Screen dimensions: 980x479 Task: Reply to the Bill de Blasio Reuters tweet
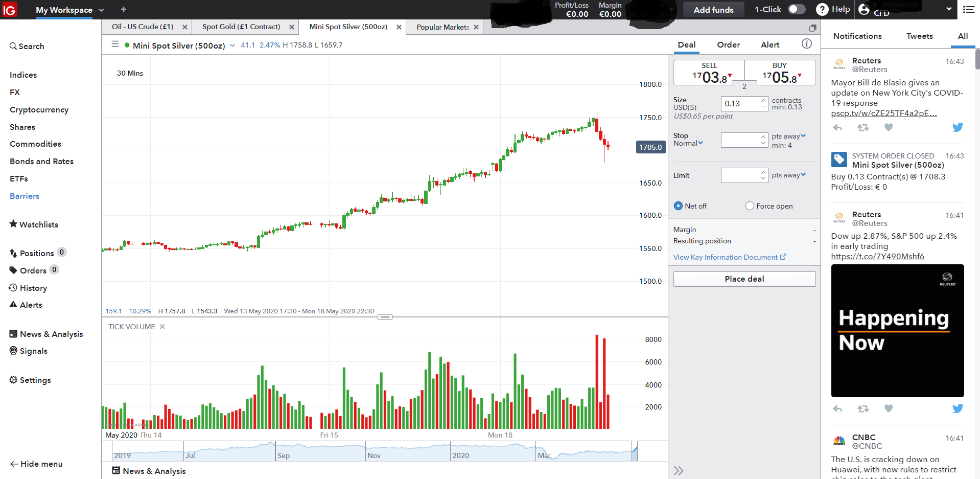[837, 127]
